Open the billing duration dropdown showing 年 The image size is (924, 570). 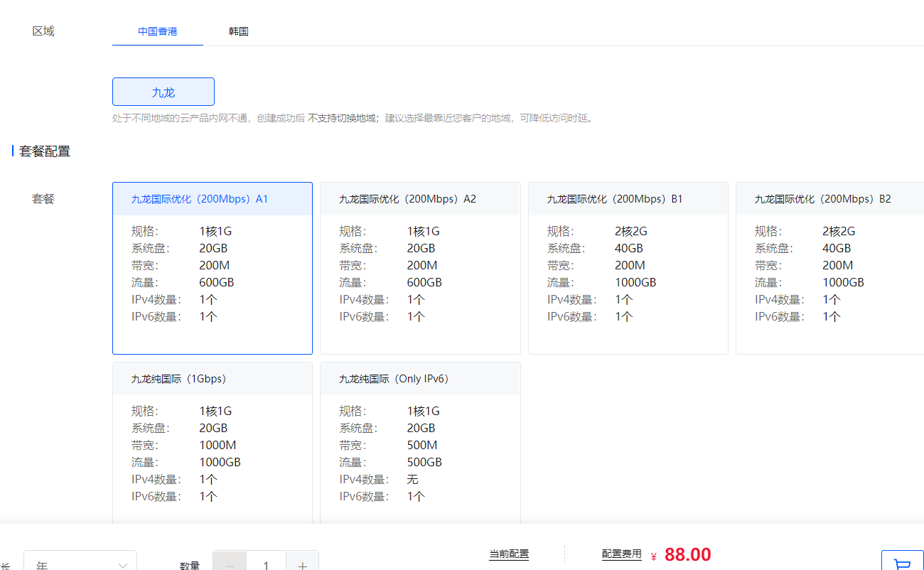[x=71, y=564]
